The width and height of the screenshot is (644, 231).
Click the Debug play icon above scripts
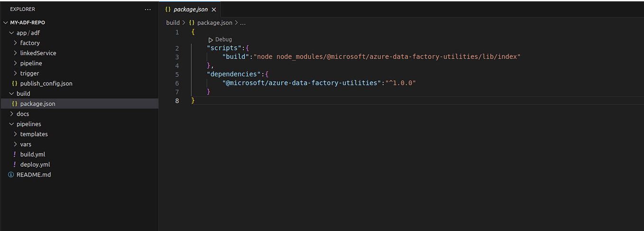211,40
